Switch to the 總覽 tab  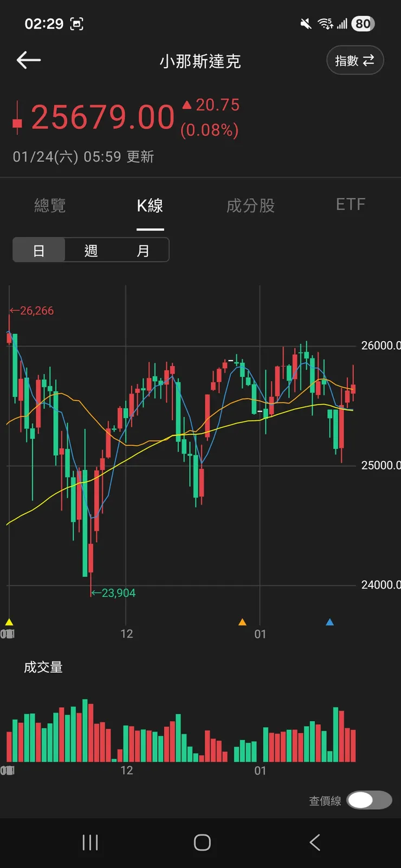pyautogui.click(x=50, y=206)
